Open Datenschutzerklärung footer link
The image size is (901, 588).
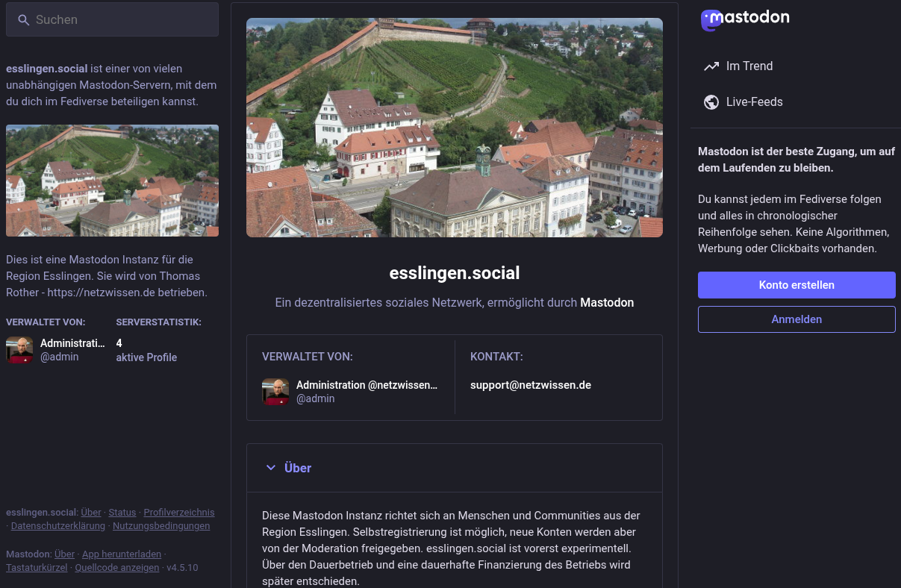(x=58, y=526)
